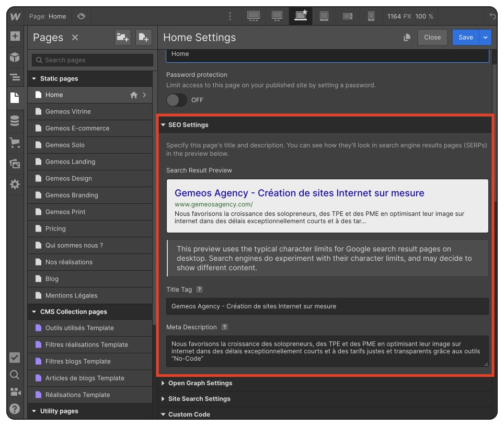Click the Search pages field
Image resolution: width=504 pixels, height=426 pixels.
(x=93, y=60)
